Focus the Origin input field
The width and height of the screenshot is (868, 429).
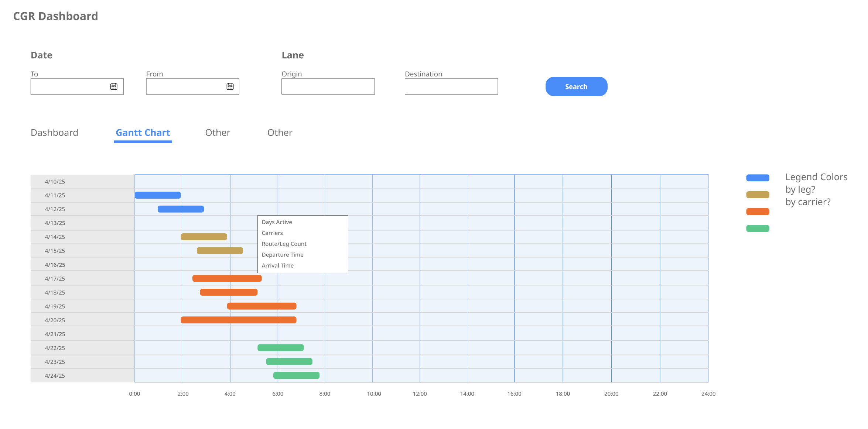click(x=328, y=86)
